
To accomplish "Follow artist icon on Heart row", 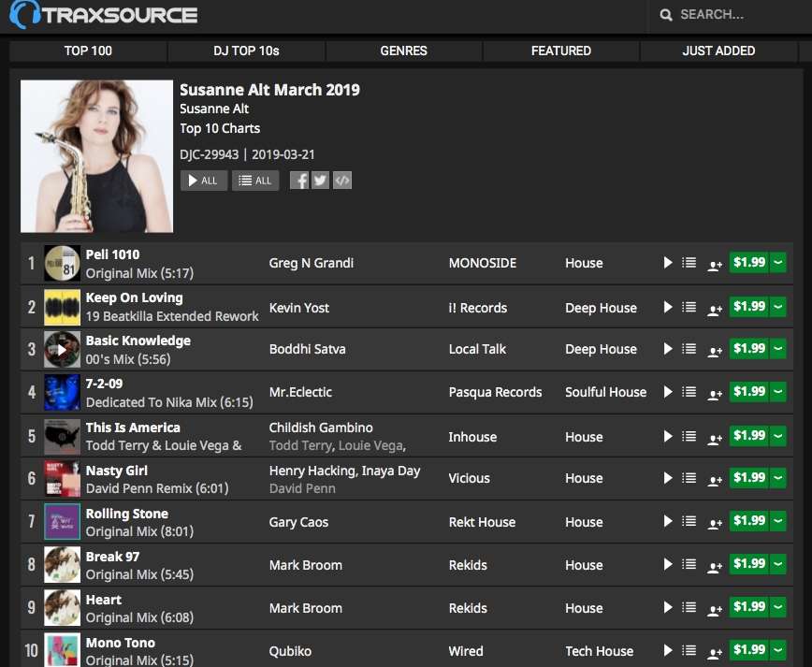I will 715,610.
